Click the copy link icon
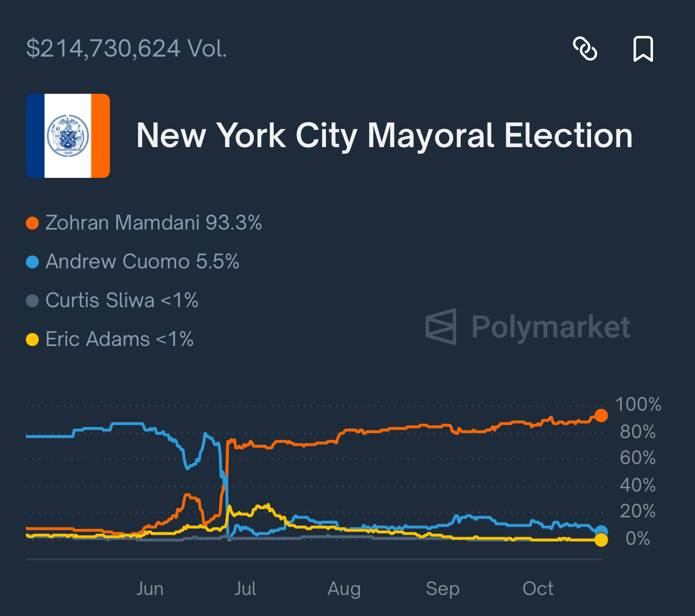 tap(586, 49)
